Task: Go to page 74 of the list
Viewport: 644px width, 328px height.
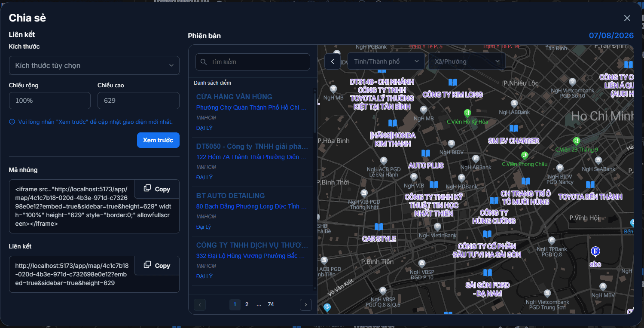Action: (x=271, y=304)
